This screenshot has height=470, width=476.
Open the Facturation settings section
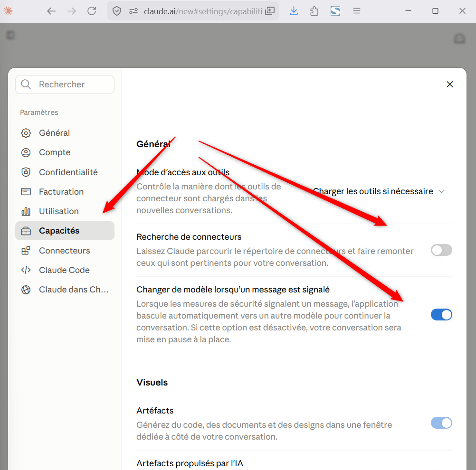pyautogui.click(x=65, y=191)
